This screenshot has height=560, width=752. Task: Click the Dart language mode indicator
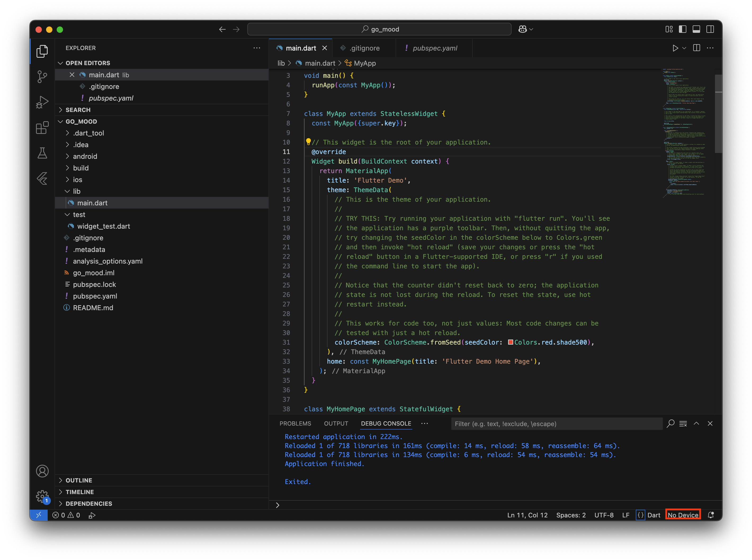[x=653, y=515]
